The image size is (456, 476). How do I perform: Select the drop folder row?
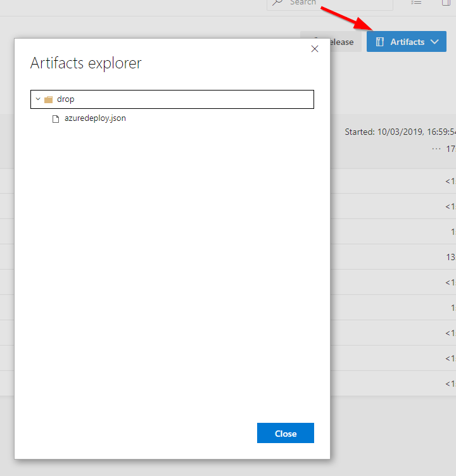point(172,99)
